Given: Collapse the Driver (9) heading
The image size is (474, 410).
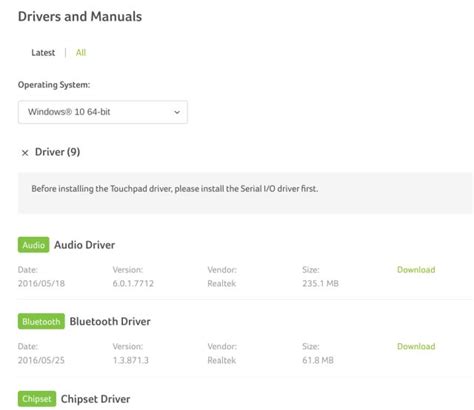Looking at the screenshot, I should point(57,152).
